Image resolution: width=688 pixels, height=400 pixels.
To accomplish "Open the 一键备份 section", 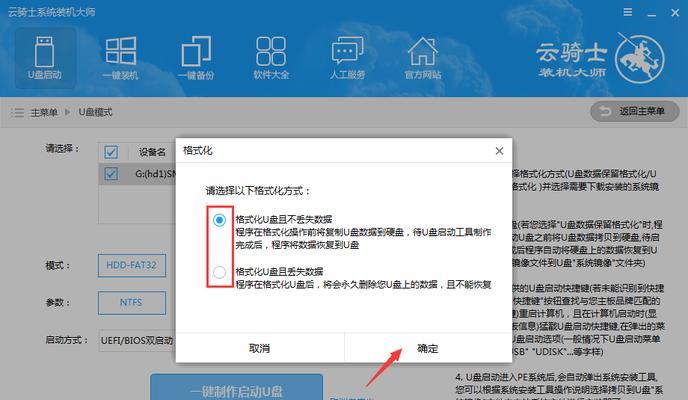I will pos(196,58).
